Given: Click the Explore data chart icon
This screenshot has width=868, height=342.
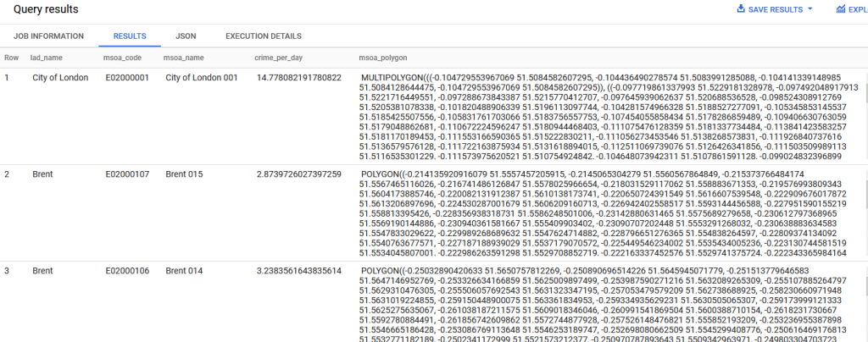Looking at the screenshot, I should (x=841, y=8).
